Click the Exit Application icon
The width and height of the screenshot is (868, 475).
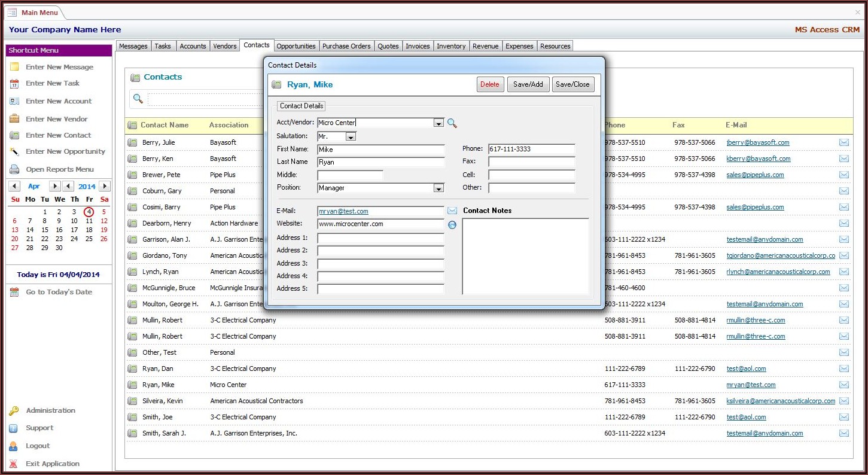(x=14, y=464)
